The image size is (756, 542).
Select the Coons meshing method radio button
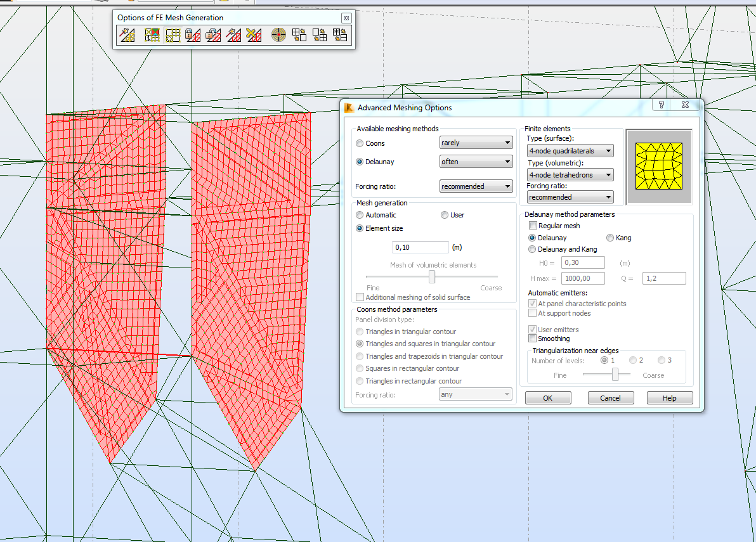(360, 143)
